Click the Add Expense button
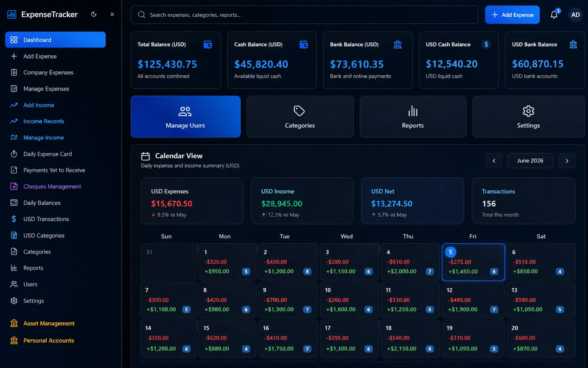The height and width of the screenshot is (368, 588). coord(512,15)
